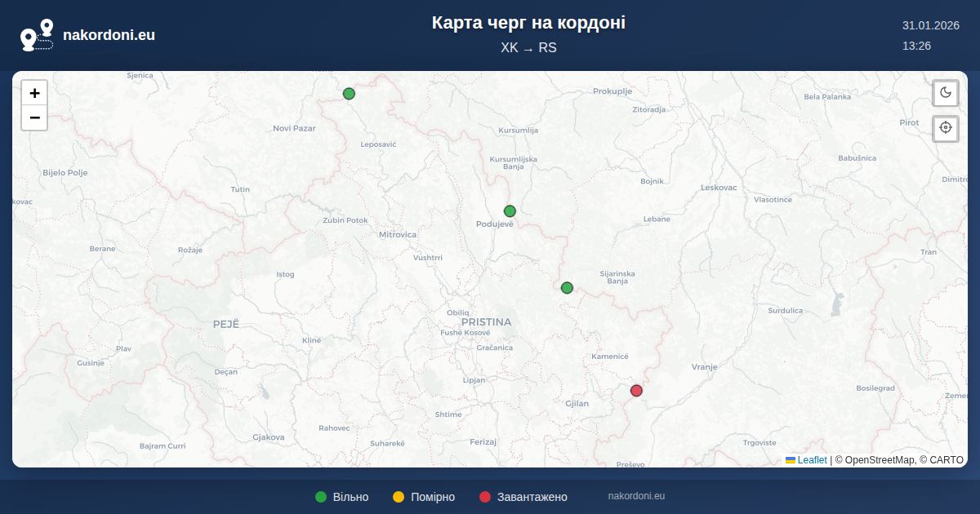Open the OpenStreetMap attribution link
The width and height of the screenshot is (980, 514).
[880, 460]
